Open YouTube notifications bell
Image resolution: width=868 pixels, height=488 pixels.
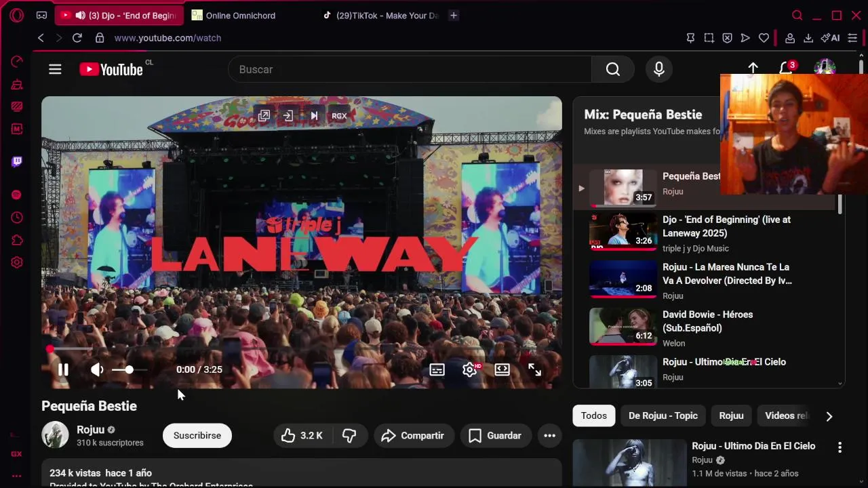click(x=785, y=68)
